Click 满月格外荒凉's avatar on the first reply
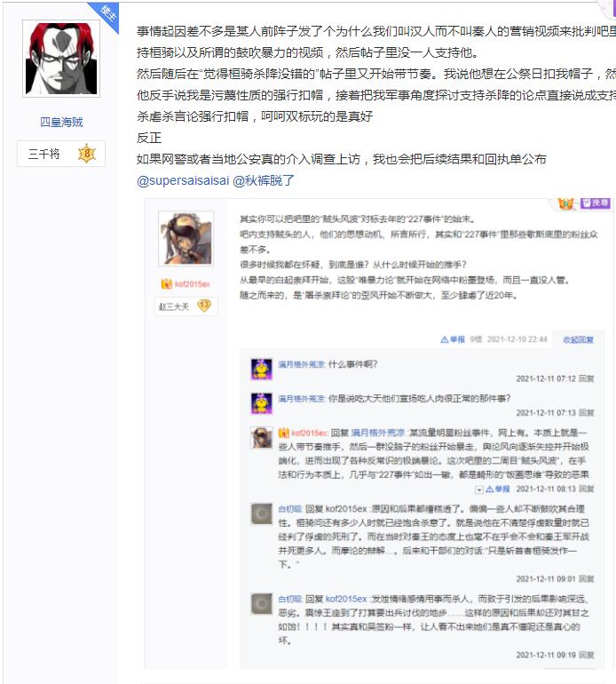The image size is (616, 684). 262,370
